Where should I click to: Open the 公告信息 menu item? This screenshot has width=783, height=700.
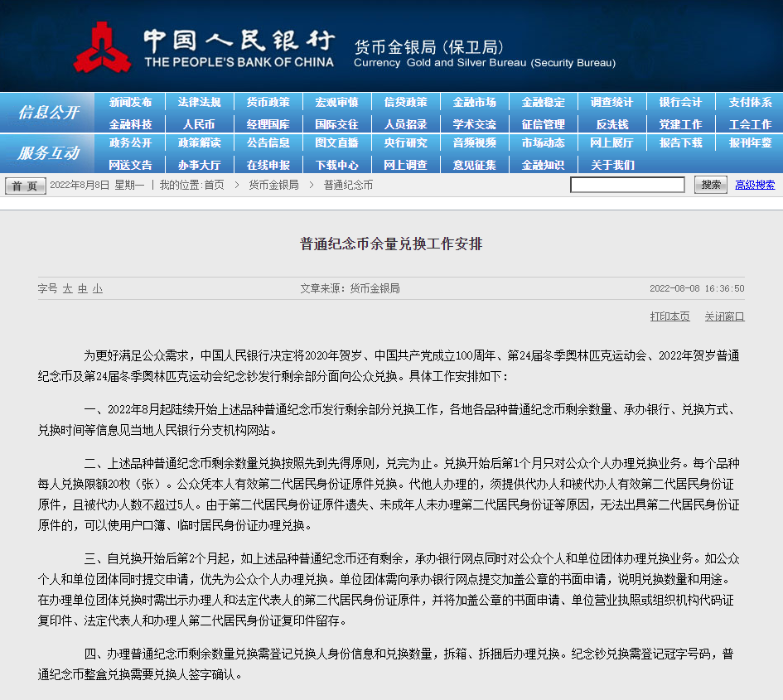point(268,142)
